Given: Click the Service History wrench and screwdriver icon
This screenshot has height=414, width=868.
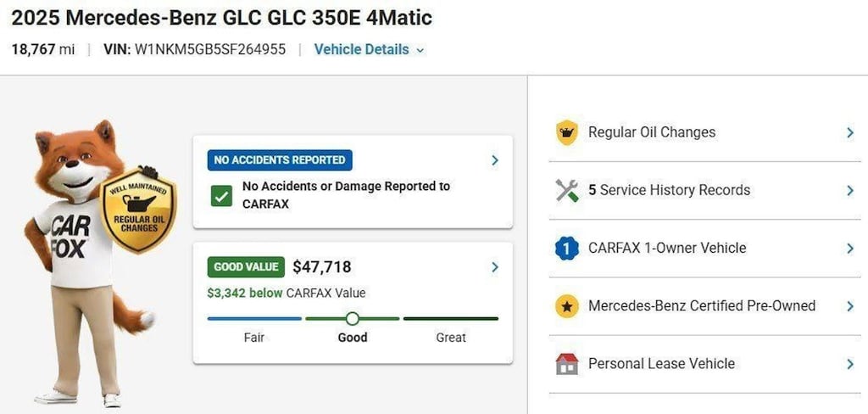Looking at the screenshot, I should 567,191.
